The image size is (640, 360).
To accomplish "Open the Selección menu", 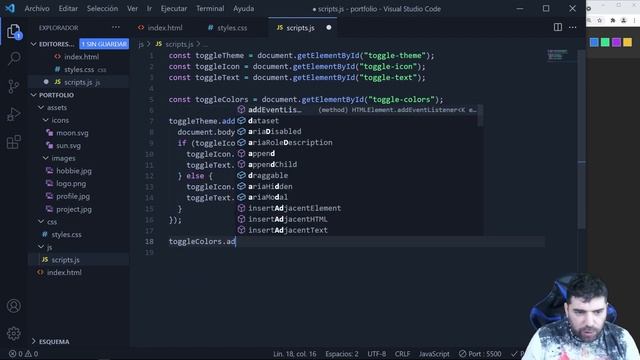I will pos(102,9).
